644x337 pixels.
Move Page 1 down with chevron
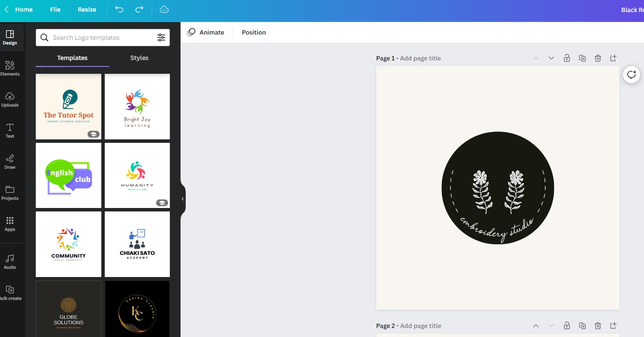(551, 58)
